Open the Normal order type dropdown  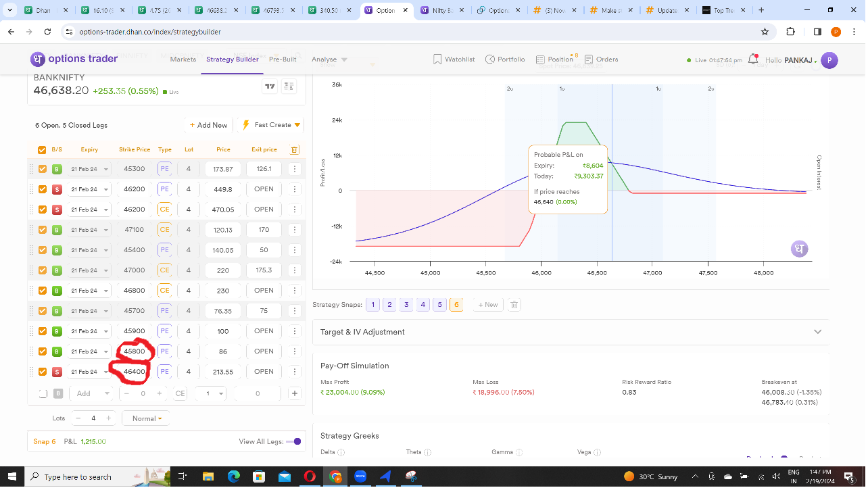click(x=147, y=418)
